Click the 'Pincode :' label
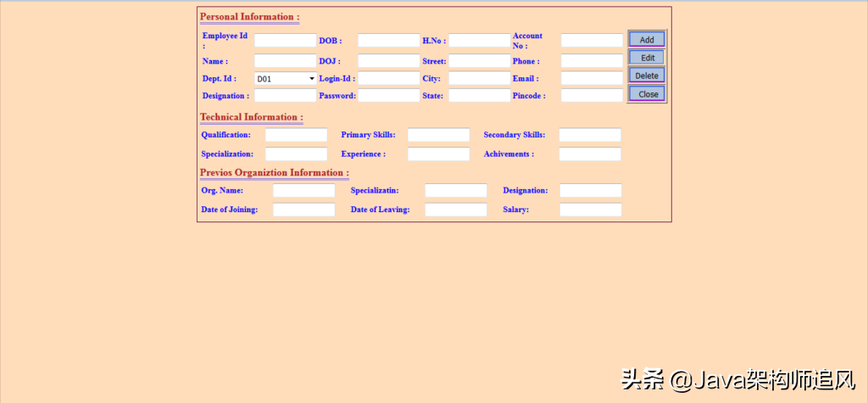This screenshot has height=403, width=868. (x=529, y=96)
